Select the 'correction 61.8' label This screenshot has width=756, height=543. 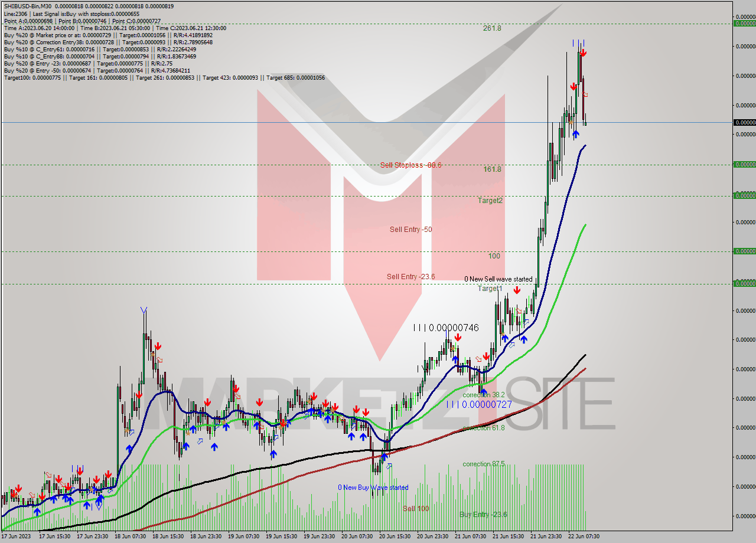(x=483, y=428)
